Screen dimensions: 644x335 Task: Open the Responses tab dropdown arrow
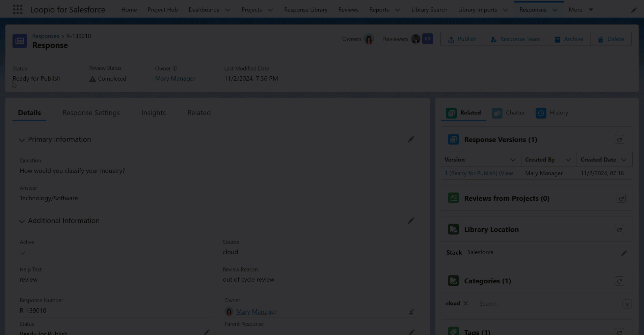(555, 10)
